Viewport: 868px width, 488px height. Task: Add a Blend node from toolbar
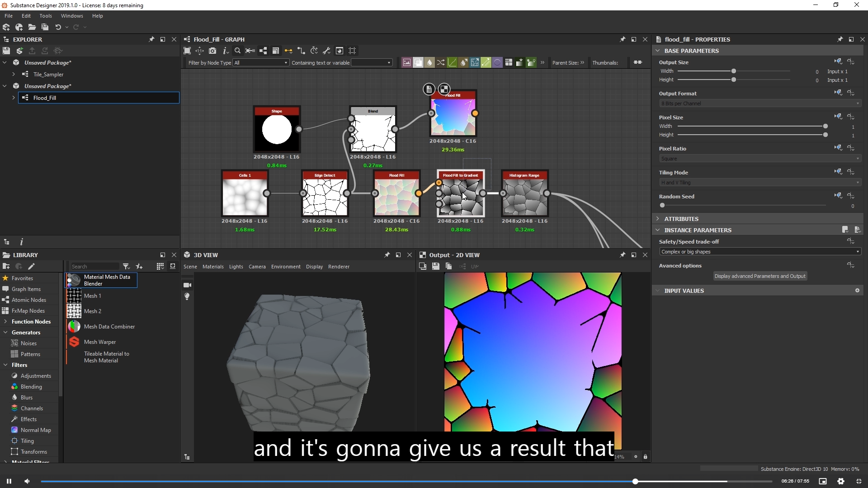click(418, 62)
